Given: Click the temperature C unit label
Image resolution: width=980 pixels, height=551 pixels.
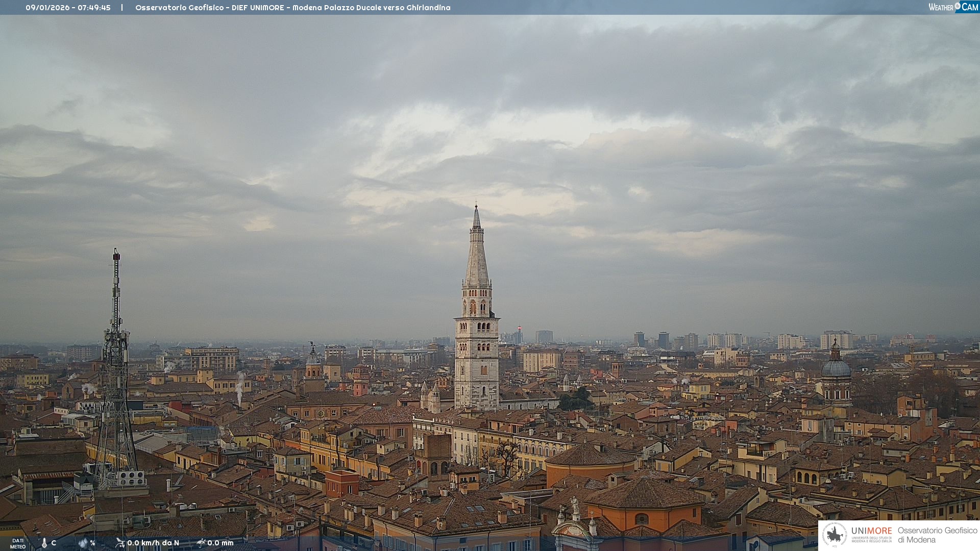Looking at the screenshot, I should [54, 543].
